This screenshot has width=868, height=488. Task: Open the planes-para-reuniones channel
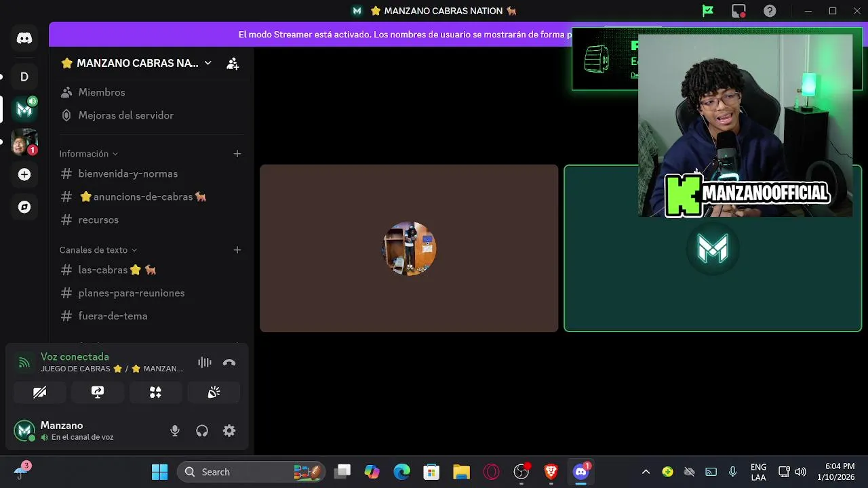click(x=151, y=293)
